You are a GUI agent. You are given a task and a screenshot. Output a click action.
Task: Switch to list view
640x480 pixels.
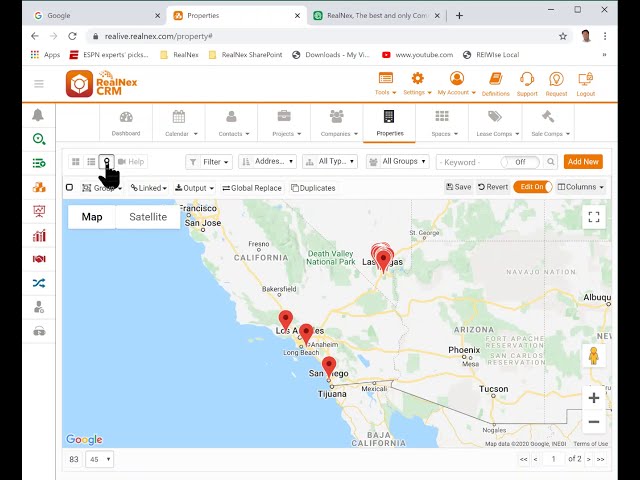coord(91,162)
